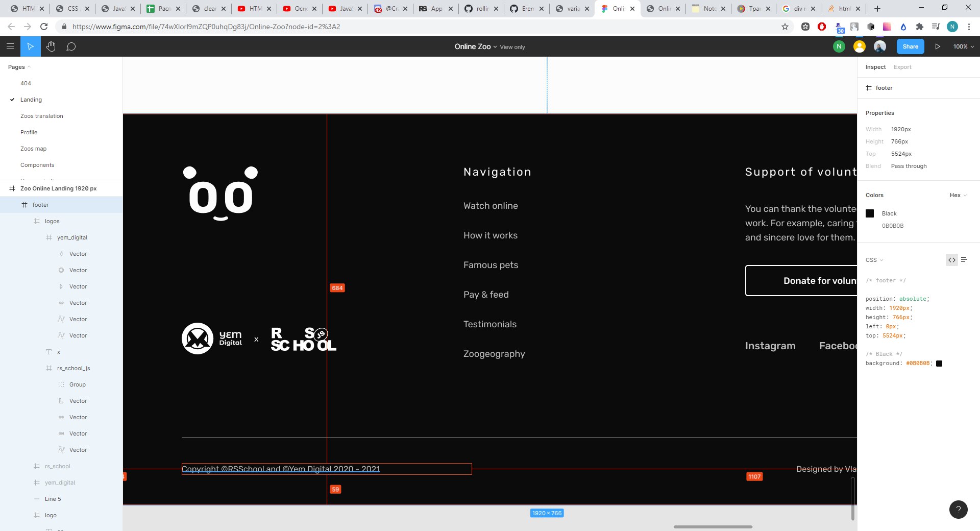Click the Black color swatch in Colors
Screen dimensions: 980x531
coord(870,213)
